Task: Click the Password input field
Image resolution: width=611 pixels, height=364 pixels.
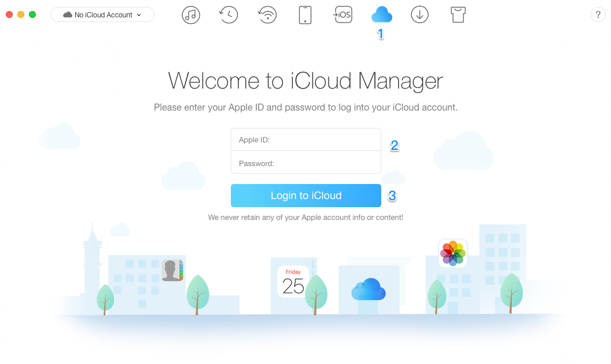Action: 306,163
